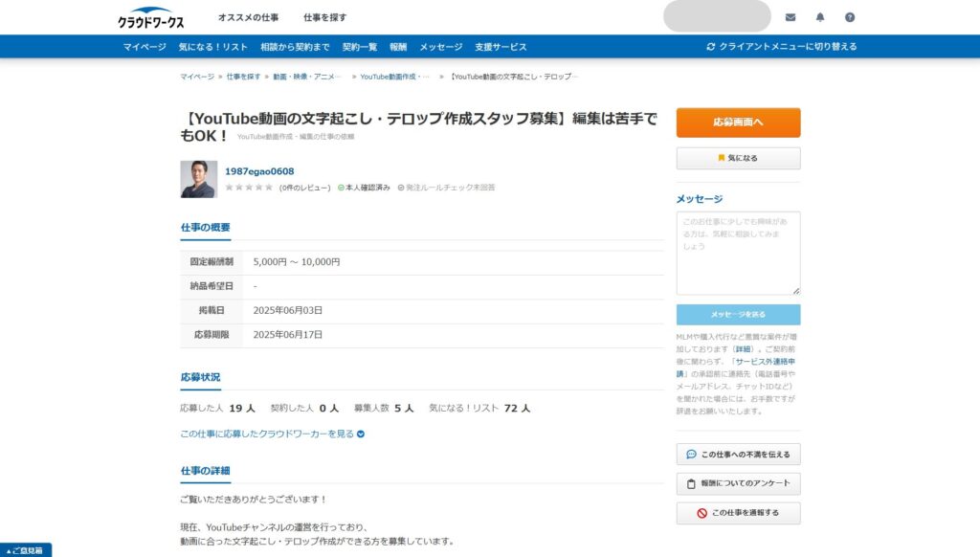Click 募集人数 5 人 count
This screenshot has height=557, width=980.
[384, 409]
